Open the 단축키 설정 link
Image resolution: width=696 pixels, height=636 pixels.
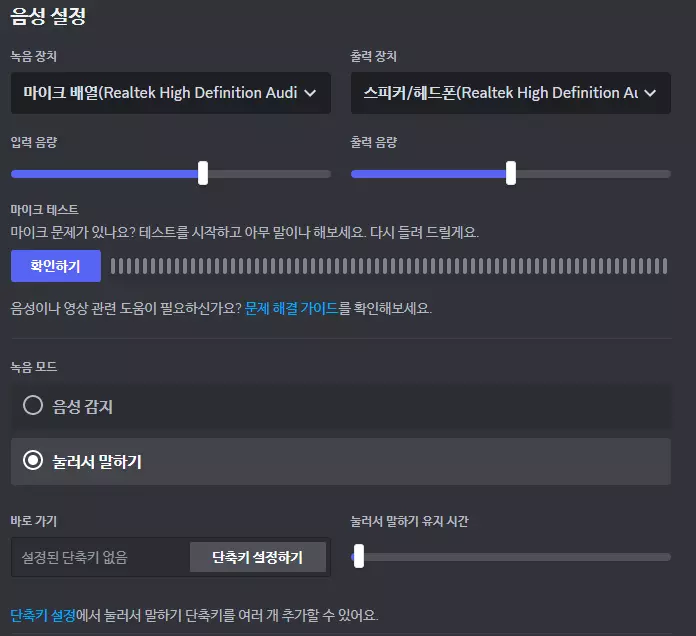[x=43, y=615]
